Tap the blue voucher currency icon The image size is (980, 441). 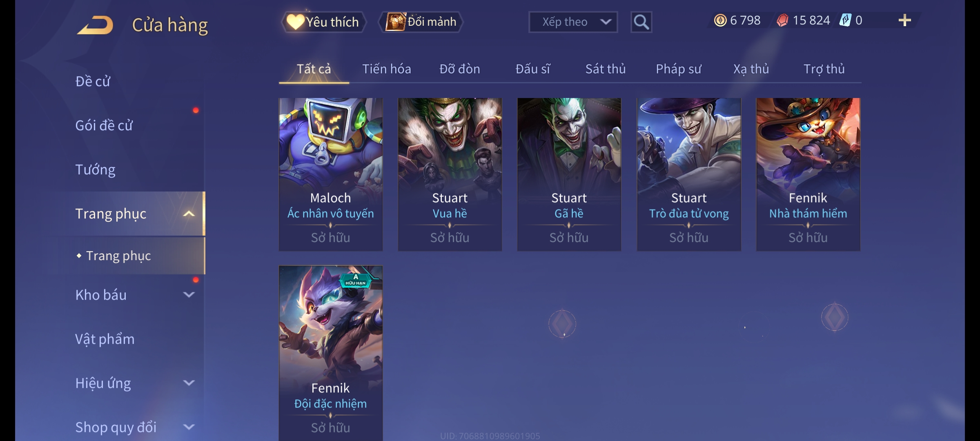(x=845, y=20)
